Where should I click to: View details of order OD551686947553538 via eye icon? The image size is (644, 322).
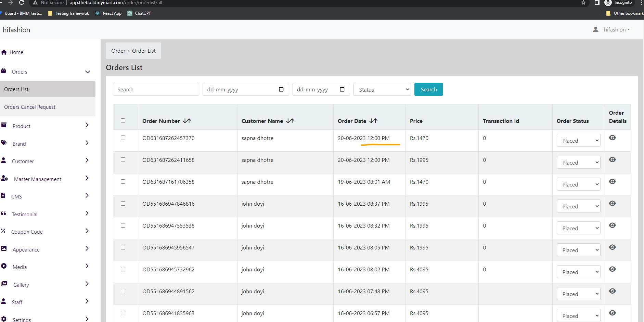pos(613,225)
